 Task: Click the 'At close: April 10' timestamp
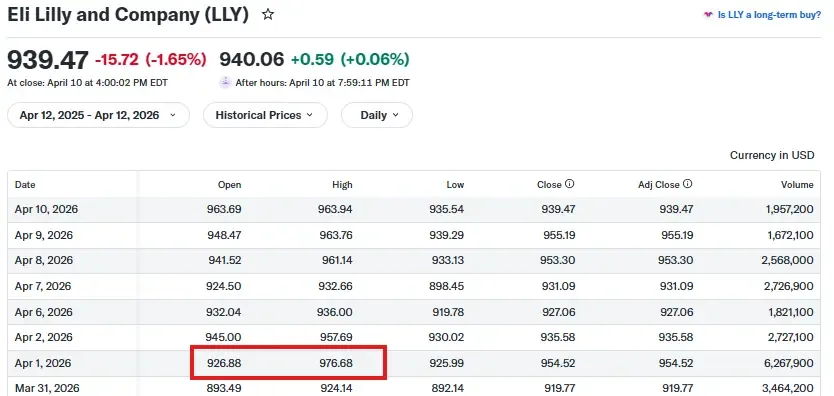88,83
